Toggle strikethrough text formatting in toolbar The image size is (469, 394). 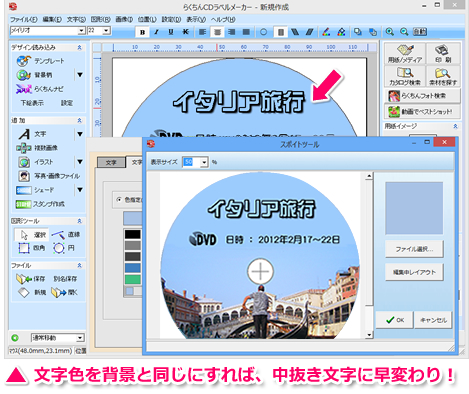coord(185,32)
